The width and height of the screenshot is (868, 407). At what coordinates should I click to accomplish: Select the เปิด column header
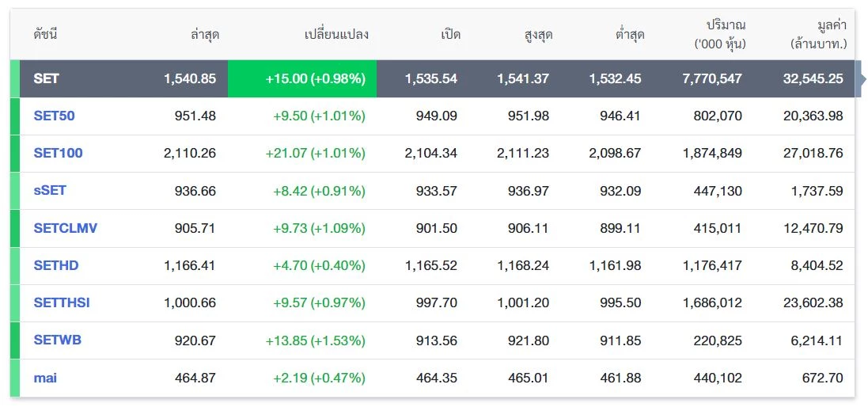(x=450, y=34)
